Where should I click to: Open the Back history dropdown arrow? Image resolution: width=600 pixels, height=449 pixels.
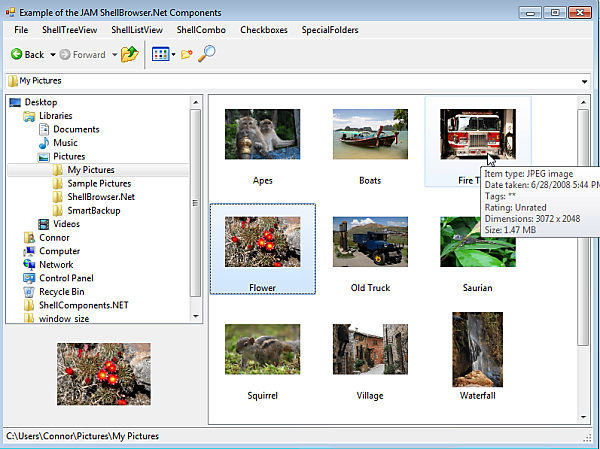pyautogui.click(x=53, y=55)
